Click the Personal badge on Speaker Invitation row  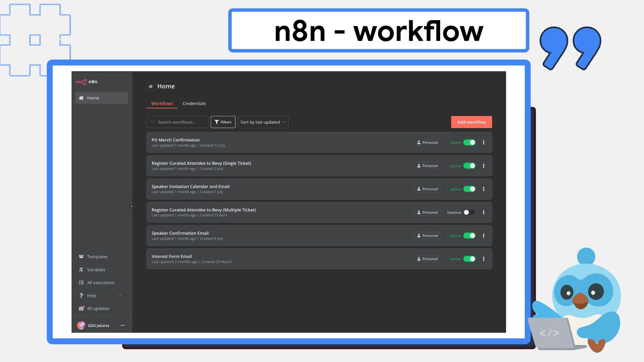tap(427, 189)
